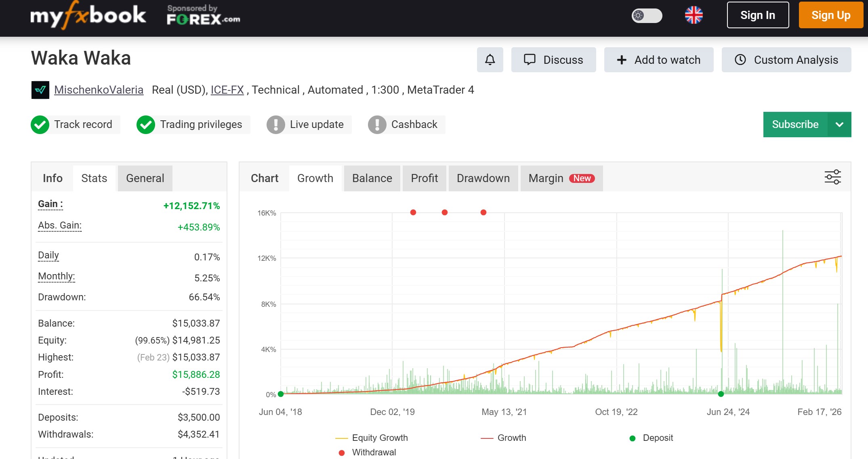Click the notification bell icon
The height and width of the screenshot is (459, 868).
pos(490,60)
